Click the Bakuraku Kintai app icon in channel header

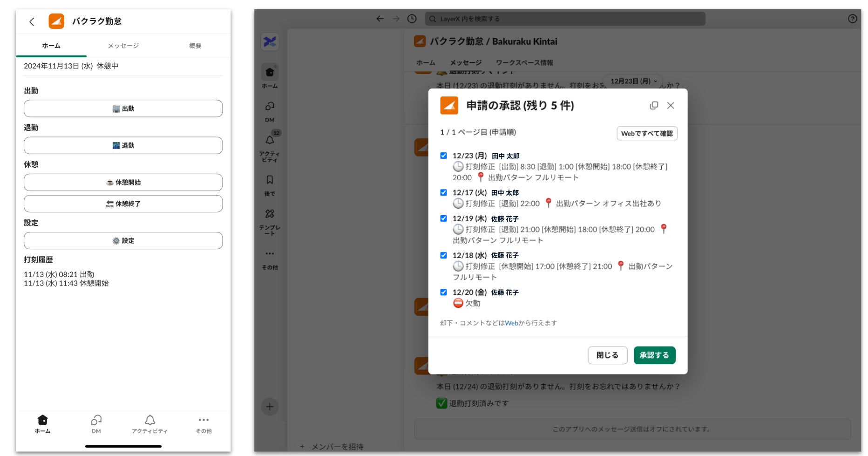420,41
